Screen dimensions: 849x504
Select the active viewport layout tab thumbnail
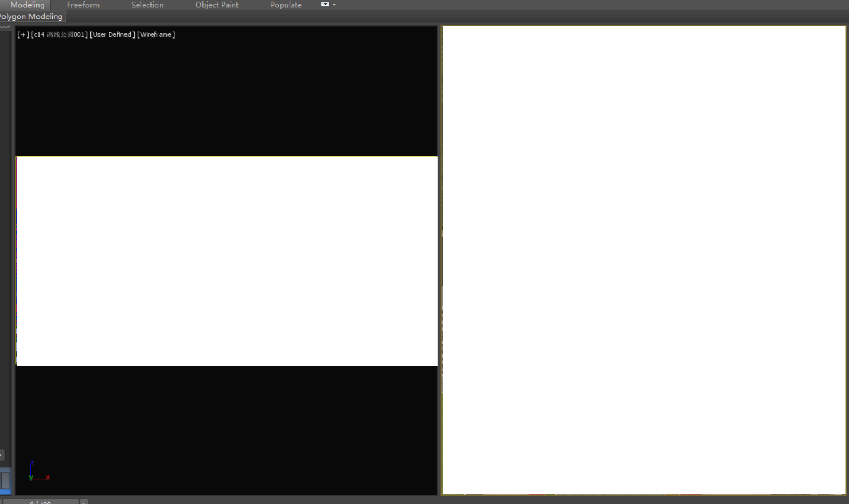(5, 480)
